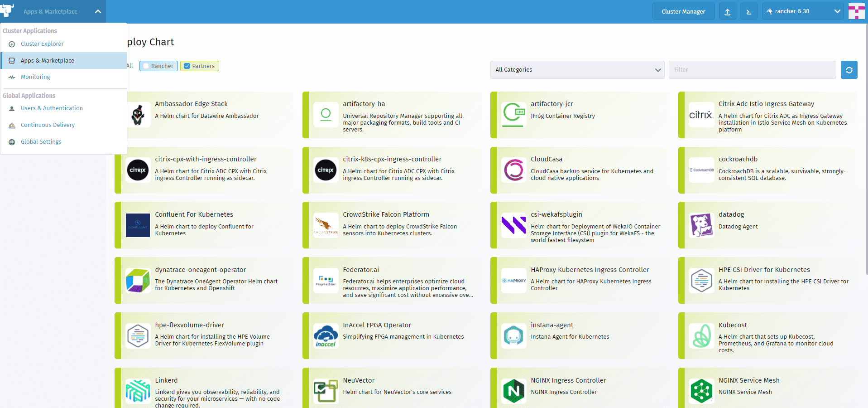The height and width of the screenshot is (408, 868).
Task: Open the NeuVector chart
Action: (x=392, y=388)
